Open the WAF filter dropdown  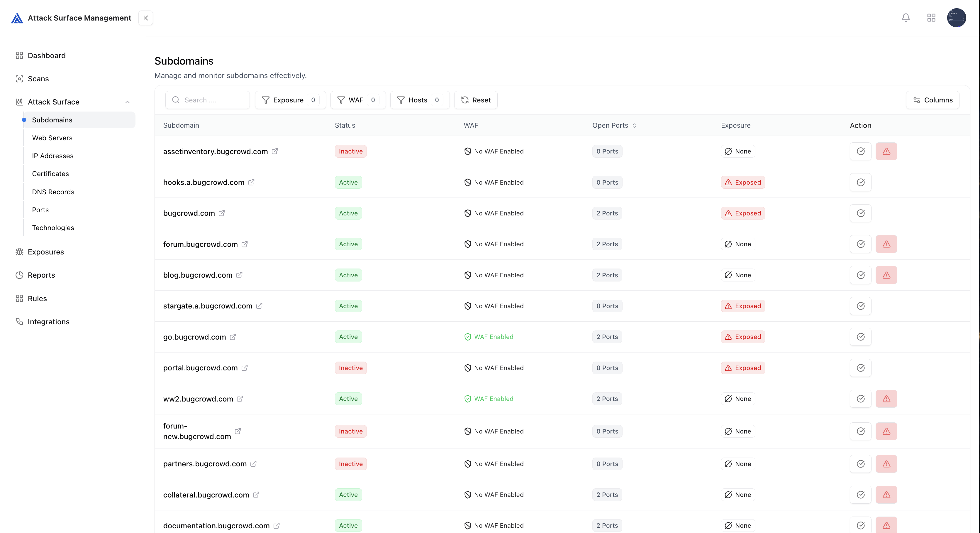358,100
